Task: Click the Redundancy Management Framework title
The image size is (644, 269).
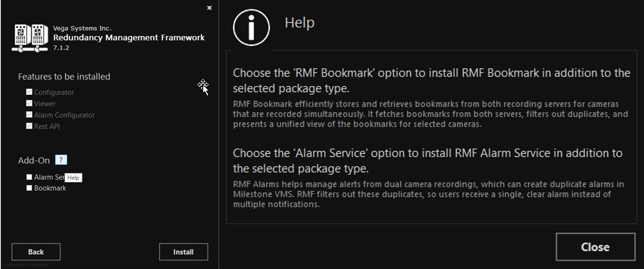Action: [x=129, y=37]
